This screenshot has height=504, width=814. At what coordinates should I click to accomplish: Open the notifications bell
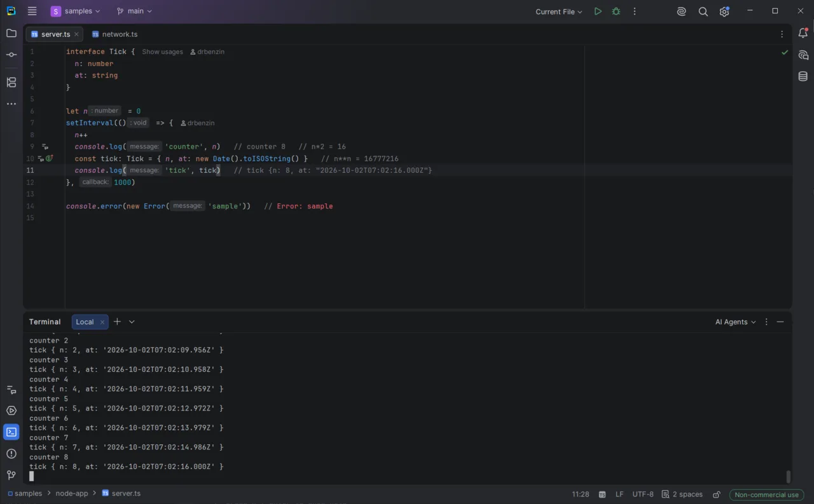(x=803, y=34)
